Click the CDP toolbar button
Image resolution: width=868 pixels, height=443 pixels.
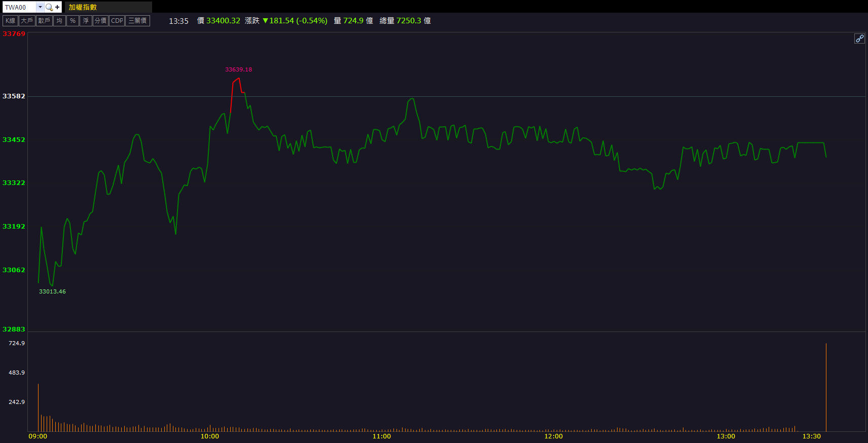click(117, 21)
